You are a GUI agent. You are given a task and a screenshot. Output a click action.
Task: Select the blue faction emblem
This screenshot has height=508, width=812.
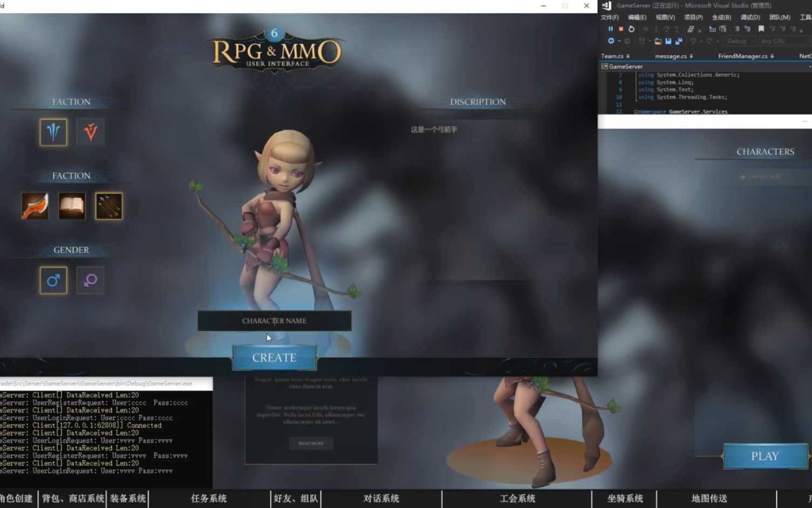(53, 132)
